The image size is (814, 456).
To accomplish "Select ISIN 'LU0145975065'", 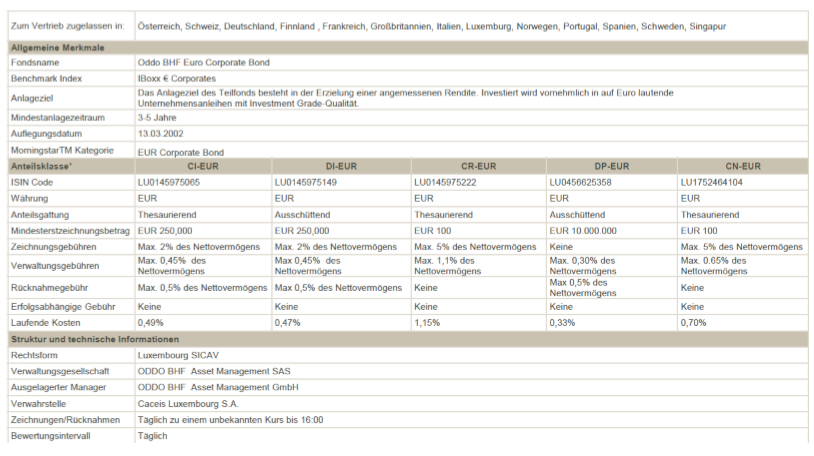I will point(169,182).
